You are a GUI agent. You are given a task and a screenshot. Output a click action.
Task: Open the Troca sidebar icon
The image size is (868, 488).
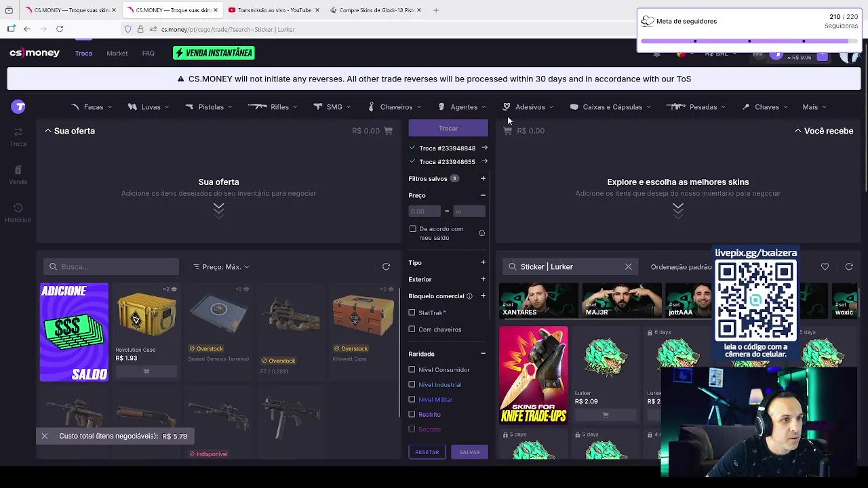click(18, 136)
